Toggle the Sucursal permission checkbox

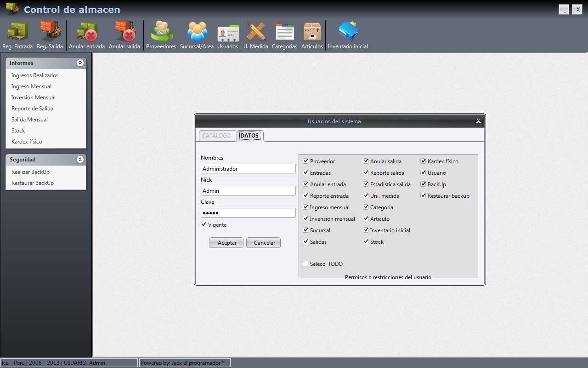point(305,230)
